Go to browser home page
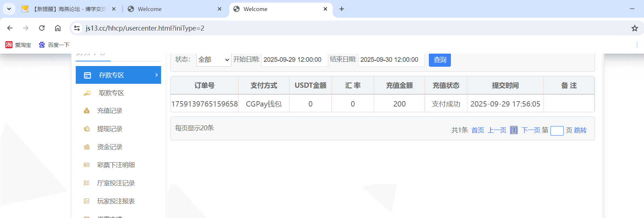The image size is (644, 218). click(x=58, y=28)
